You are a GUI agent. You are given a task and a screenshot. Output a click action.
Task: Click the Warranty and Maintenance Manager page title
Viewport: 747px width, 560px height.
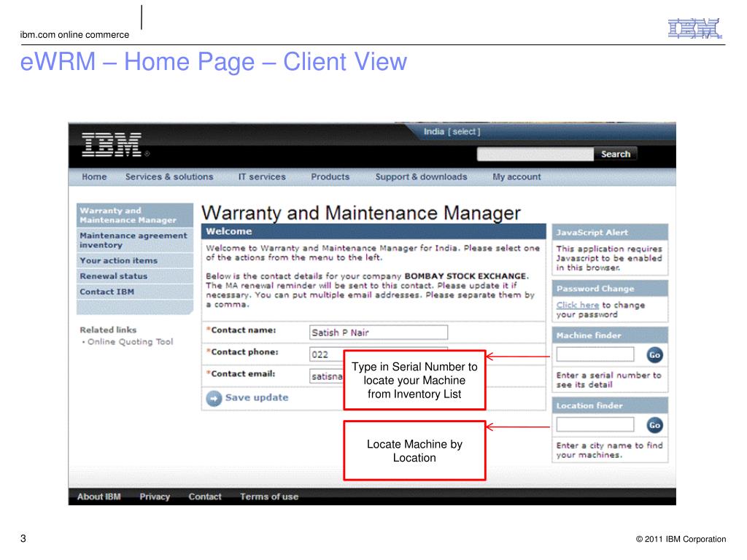361,213
